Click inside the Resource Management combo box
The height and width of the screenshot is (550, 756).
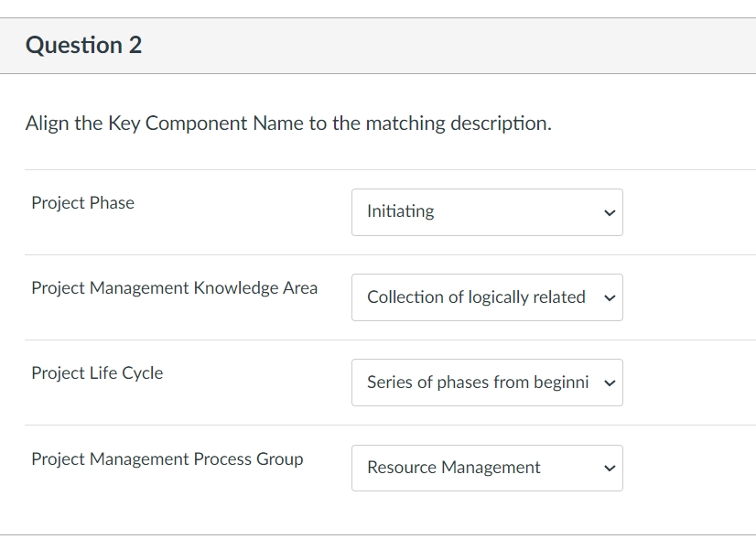458,468
